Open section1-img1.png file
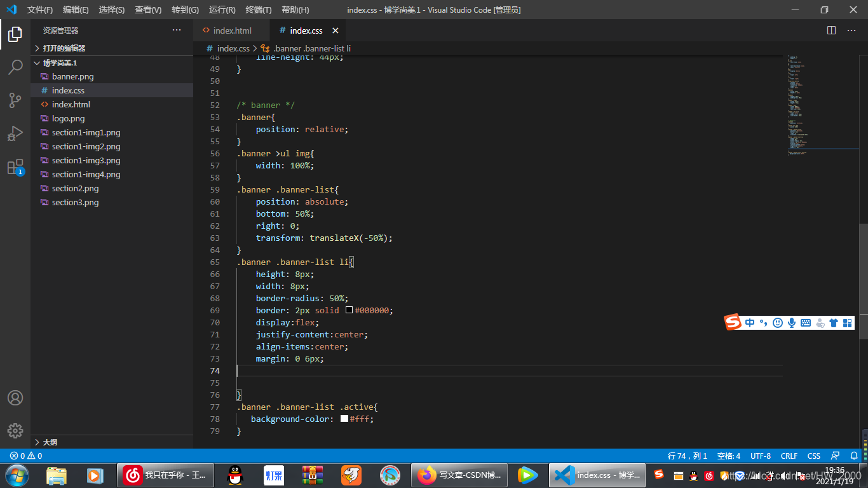The height and width of the screenshot is (488, 868). point(112,132)
